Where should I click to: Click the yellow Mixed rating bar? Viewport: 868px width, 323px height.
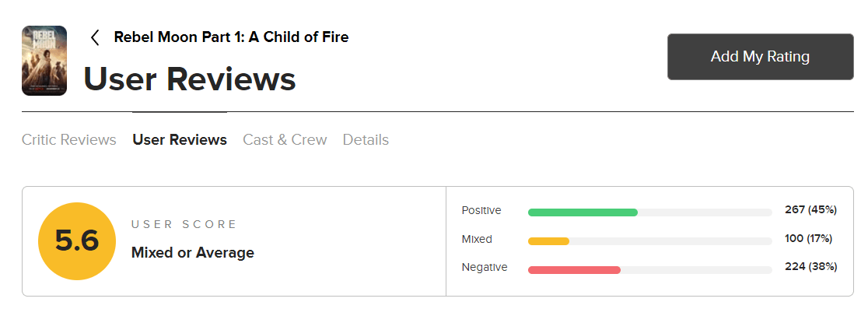[548, 241]
